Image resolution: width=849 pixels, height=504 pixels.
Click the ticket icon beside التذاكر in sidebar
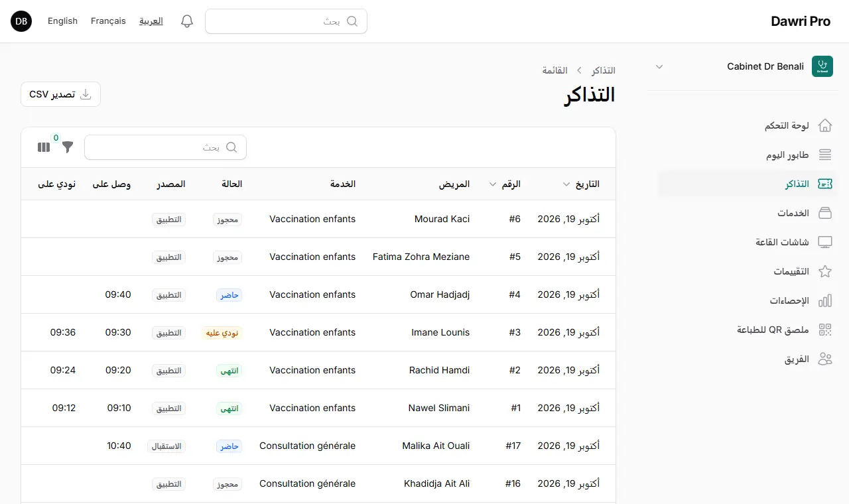[x=825, y=184]
